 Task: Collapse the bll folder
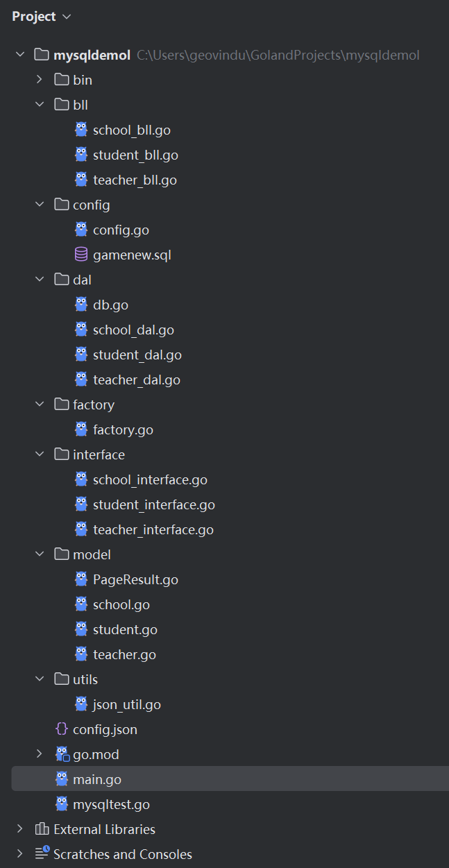point(40,105)
